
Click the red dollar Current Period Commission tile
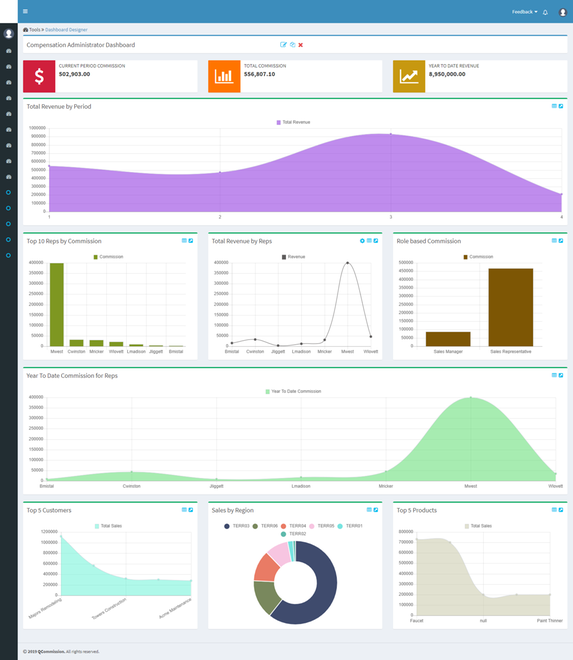(x=39, y=76)
